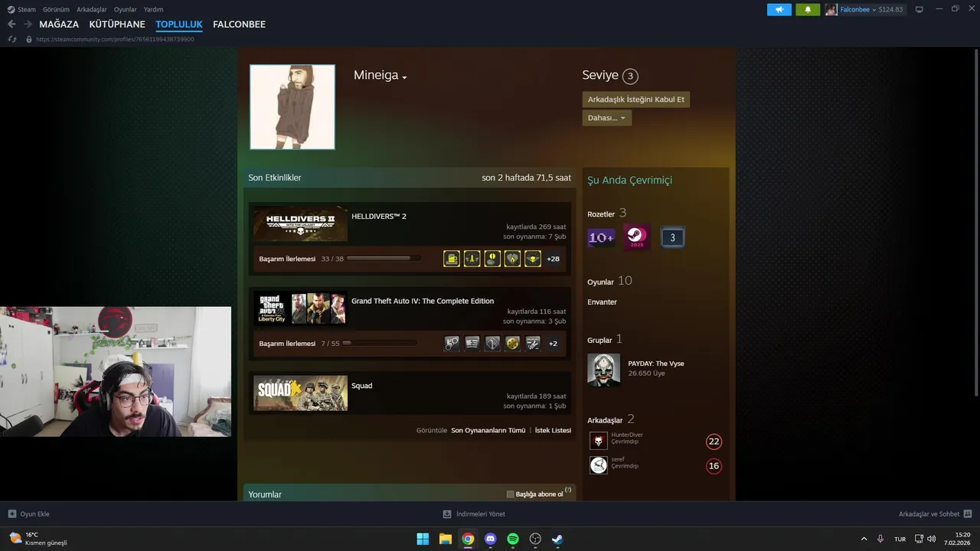Click HELLDIVERS 2 achievement progress bar
980x551 pixels.
384,259
